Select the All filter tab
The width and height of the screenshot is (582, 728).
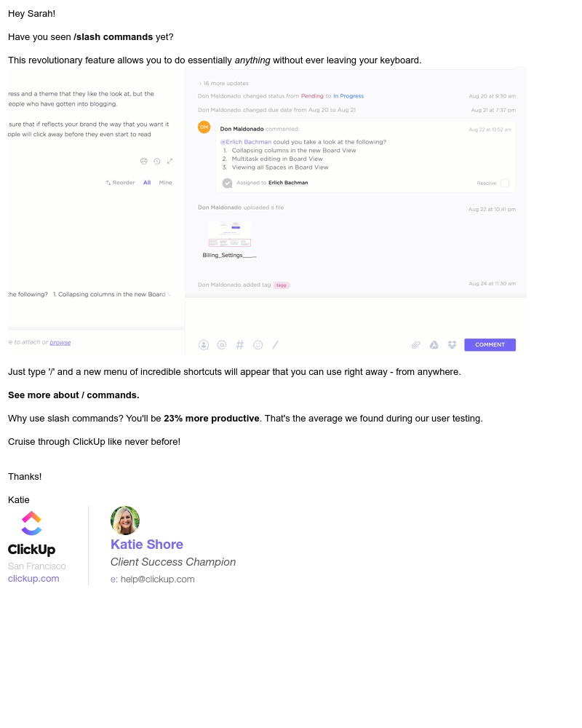coord(147,183)
